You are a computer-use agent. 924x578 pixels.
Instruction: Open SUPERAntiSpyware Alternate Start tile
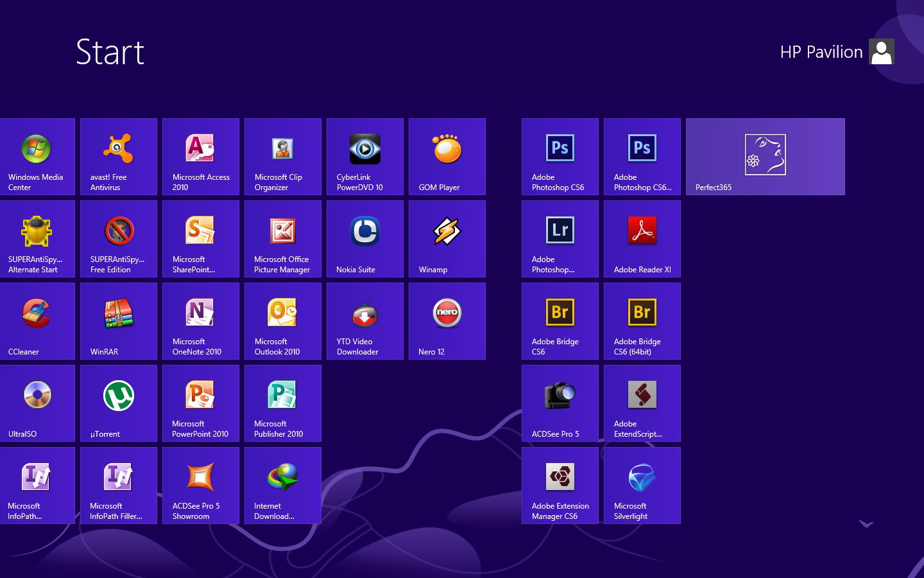coord(37,239)
